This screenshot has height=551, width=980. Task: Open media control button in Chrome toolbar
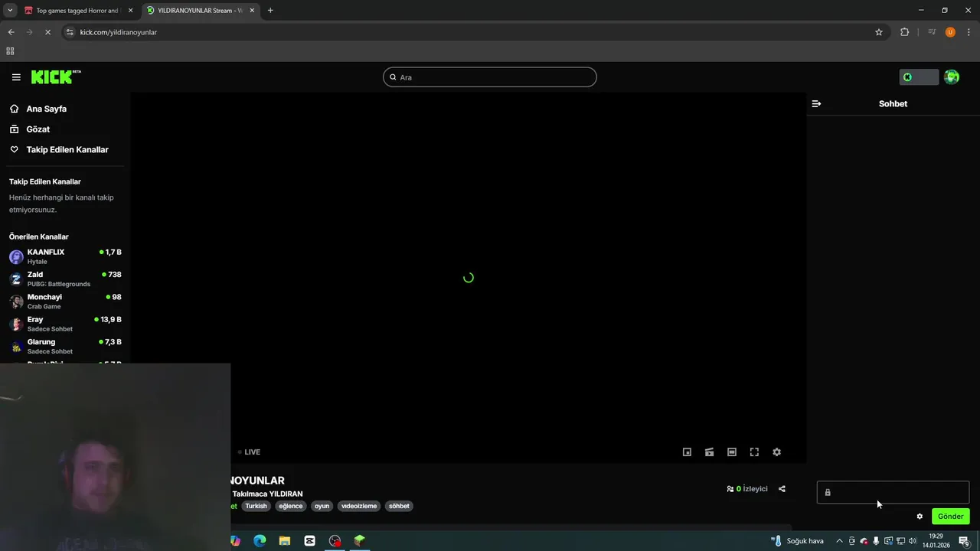point(932,32)
